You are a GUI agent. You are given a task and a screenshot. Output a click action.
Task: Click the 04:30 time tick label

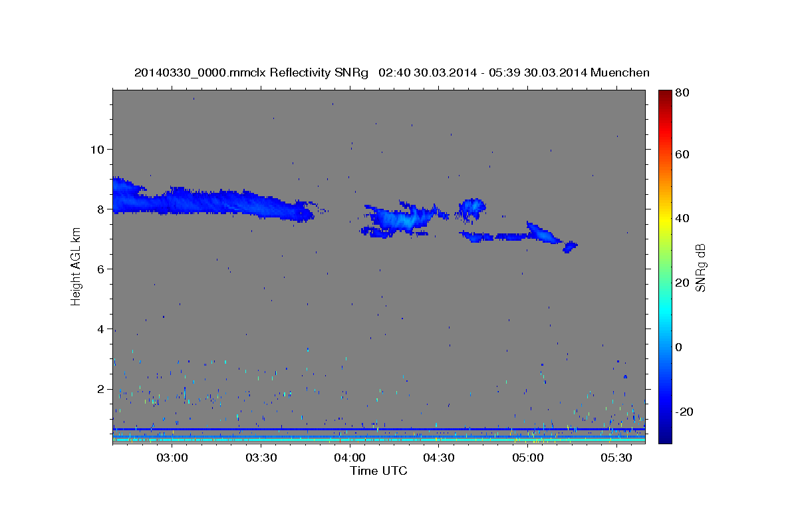(x=438, y=458)
